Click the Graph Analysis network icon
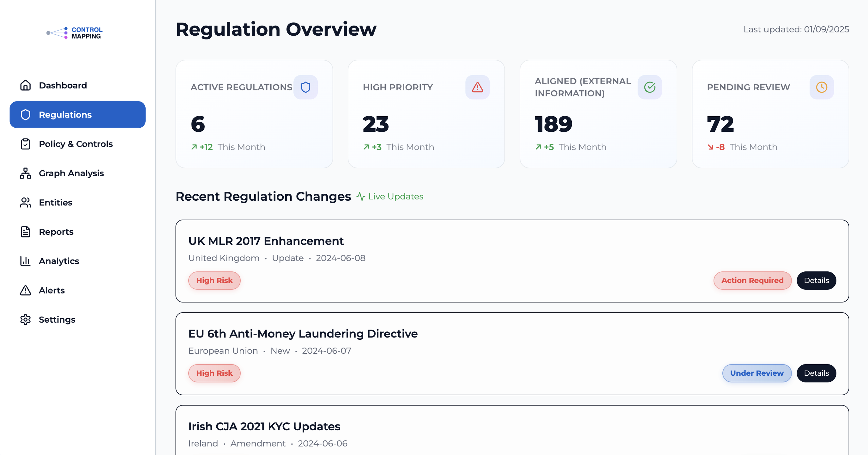The image size is (868, 455). click(25, 173)
